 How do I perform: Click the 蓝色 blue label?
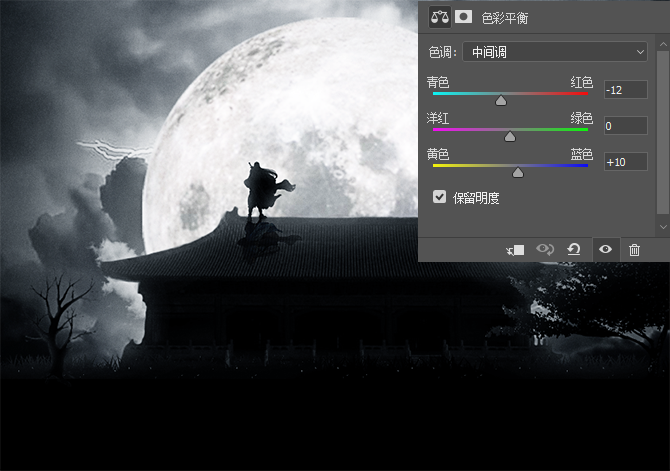(582, 154)
